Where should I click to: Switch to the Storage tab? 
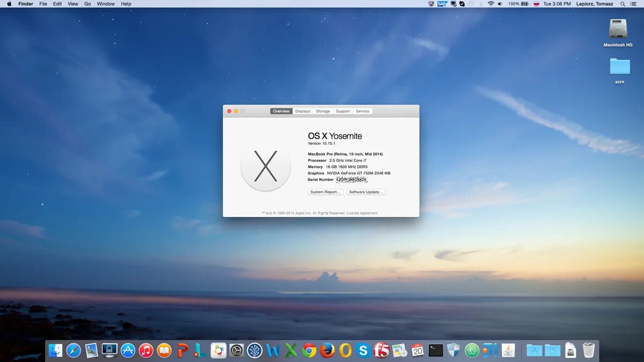[323, 111]
